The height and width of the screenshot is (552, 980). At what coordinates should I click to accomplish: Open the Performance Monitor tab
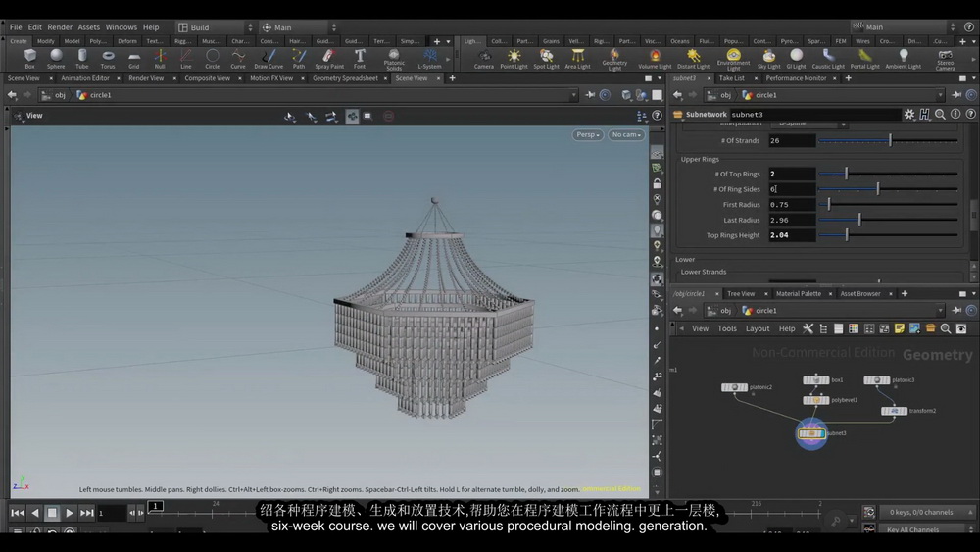(796, 78)
